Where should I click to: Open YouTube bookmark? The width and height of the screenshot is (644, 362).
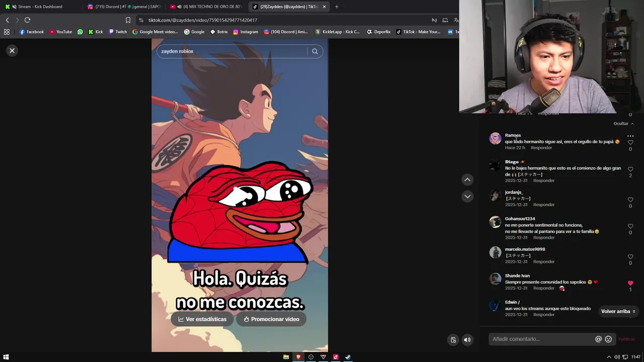tap(61, 32)
